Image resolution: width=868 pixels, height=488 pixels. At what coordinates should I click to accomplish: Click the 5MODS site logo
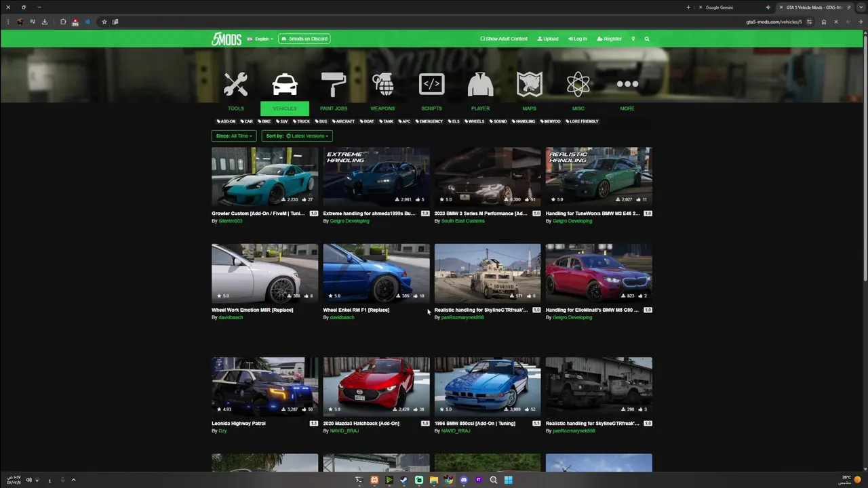[226, 39]
